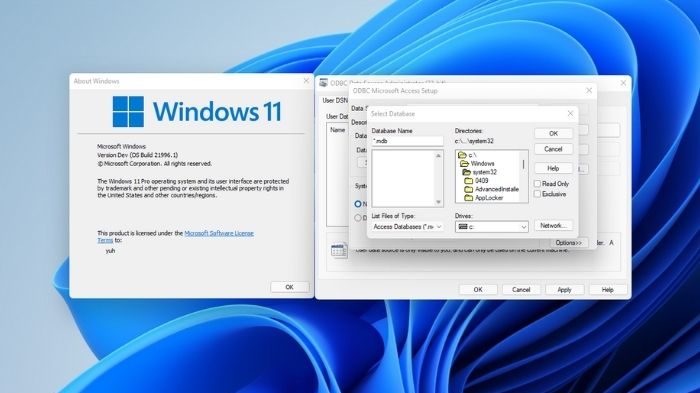700x393 pixels.
Task: Select the c:\ folder icon in Directories
Action: 462,155
